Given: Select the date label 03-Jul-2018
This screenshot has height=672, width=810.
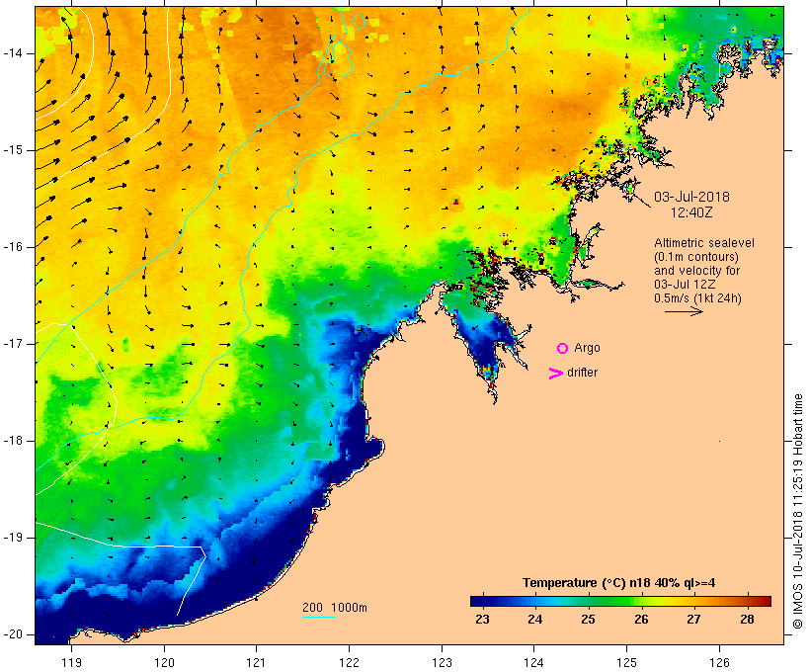Looking at the screenshot, I should (x=691, y=197).
